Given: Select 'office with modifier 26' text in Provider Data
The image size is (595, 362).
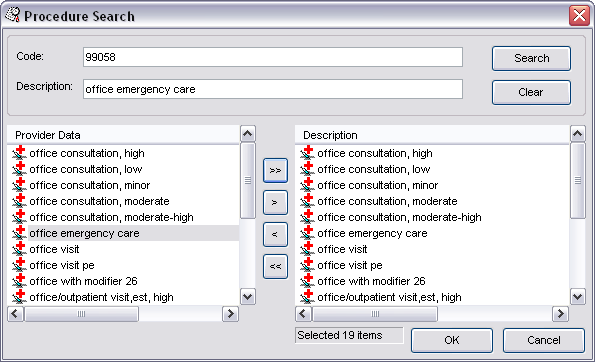Looking at the screenshot, I should click(x=83, y=281).
